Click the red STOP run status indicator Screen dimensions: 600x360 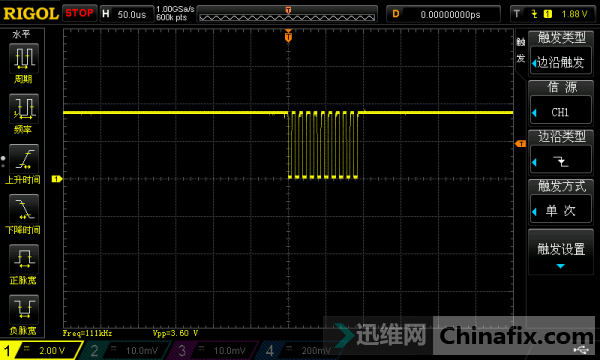pos(79,13)
